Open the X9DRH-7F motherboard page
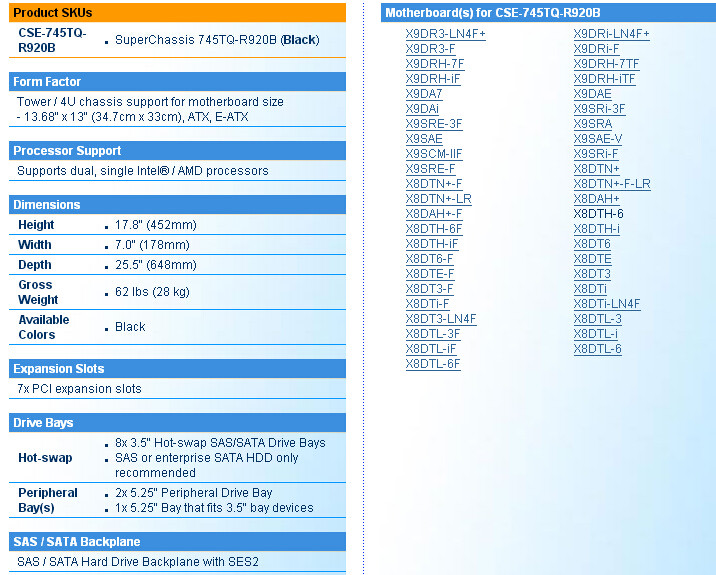The image size is (716, 575). click(435, 64)
